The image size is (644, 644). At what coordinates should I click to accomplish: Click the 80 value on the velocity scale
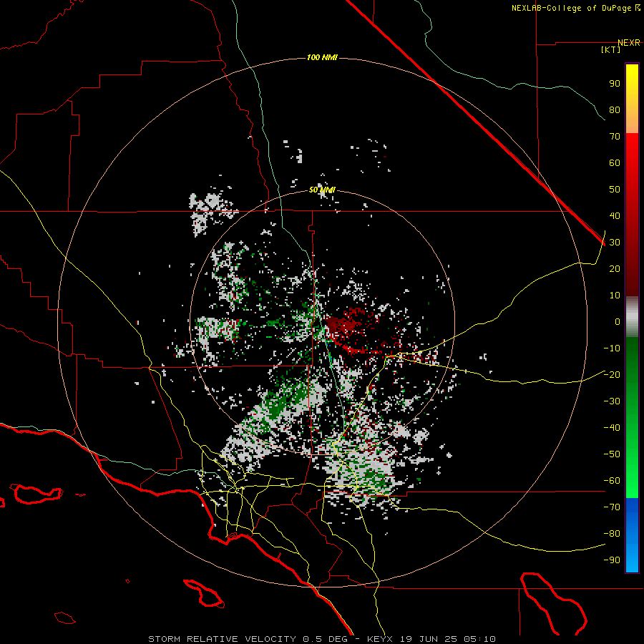[x=615, y=110]
